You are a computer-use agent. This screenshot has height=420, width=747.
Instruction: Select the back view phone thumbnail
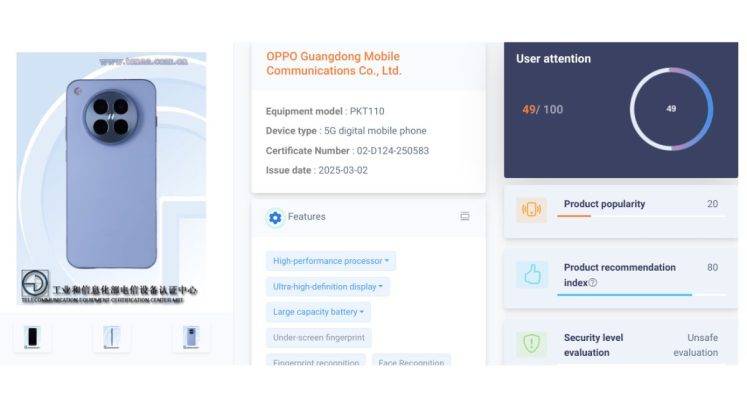point(190,337)
